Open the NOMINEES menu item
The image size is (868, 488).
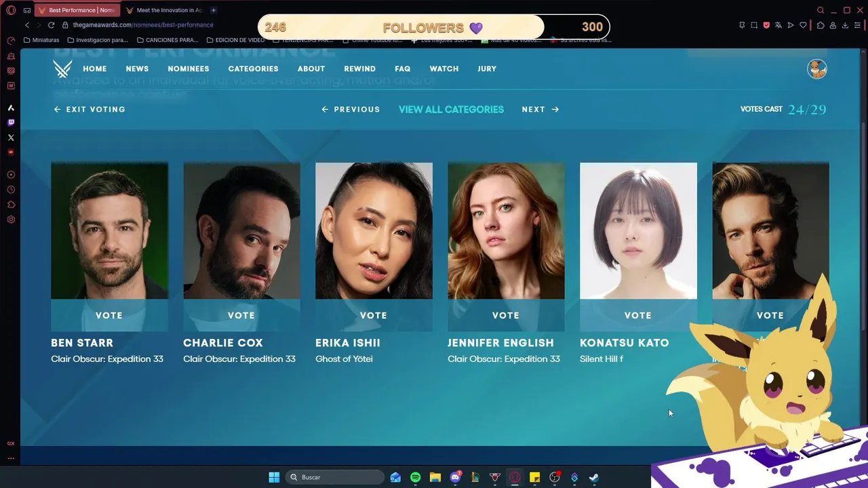pos(189,68)
